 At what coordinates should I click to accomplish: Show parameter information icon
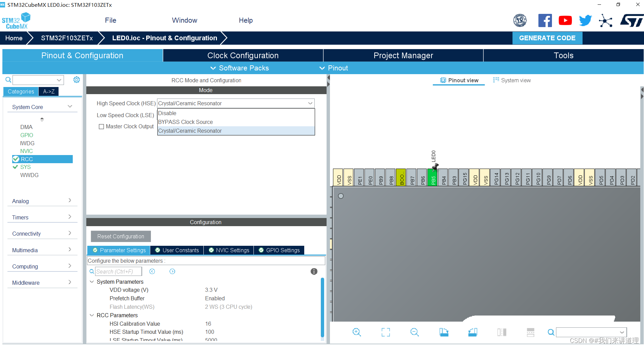click(x=314, y=272)
